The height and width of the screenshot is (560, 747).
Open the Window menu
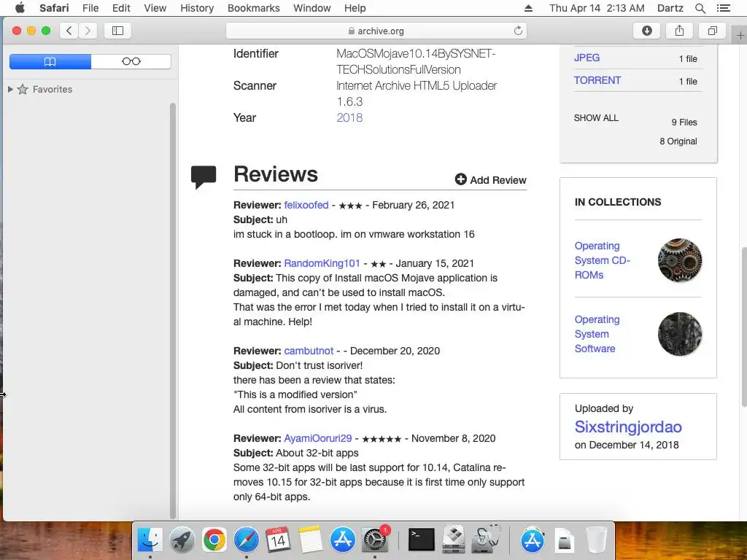(312, 8)
